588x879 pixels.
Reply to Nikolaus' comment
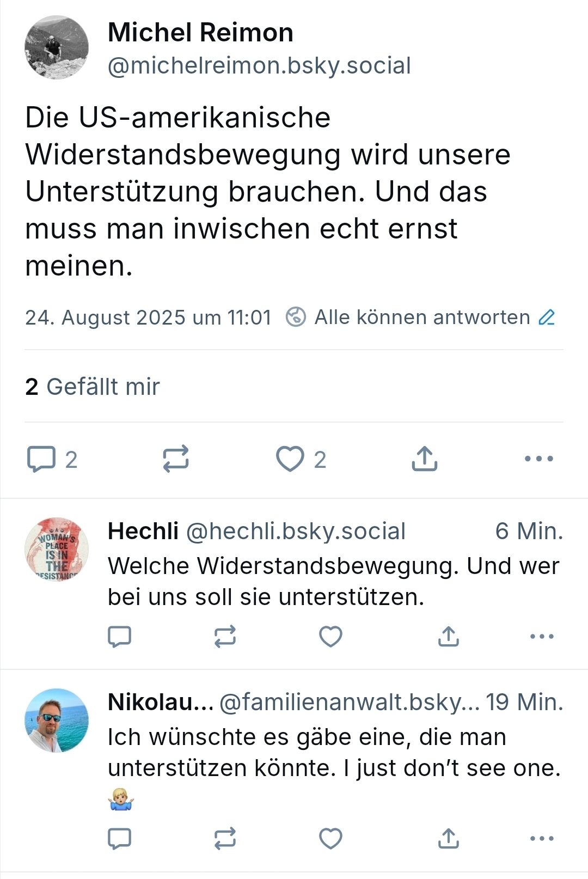[x=120, y=839]
